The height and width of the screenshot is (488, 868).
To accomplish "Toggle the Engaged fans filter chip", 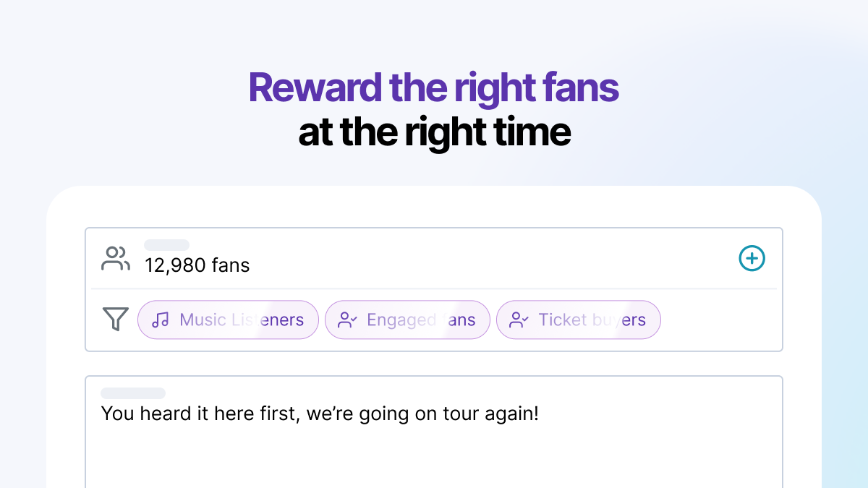I will point(407,320).
